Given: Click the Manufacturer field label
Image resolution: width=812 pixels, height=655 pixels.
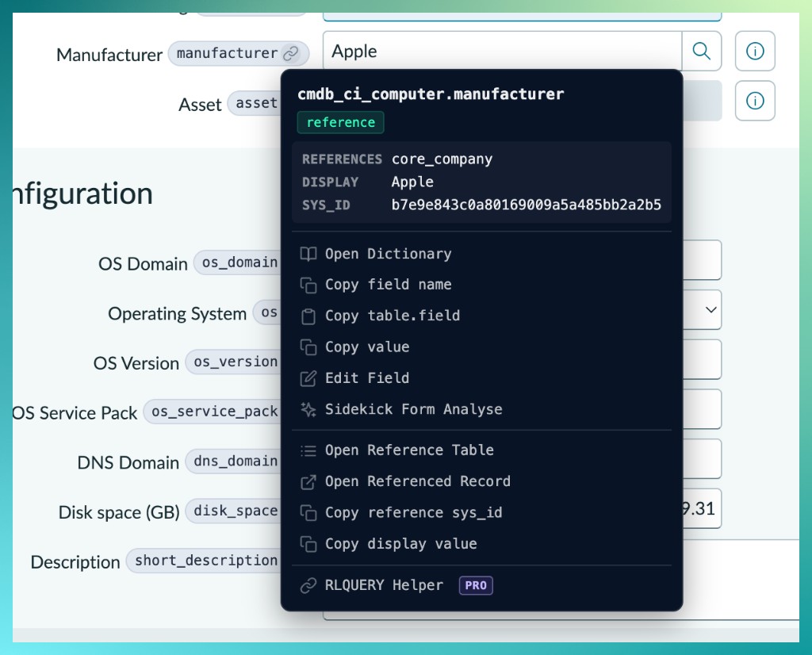Looking at the screenshot, I should (109, 55).
